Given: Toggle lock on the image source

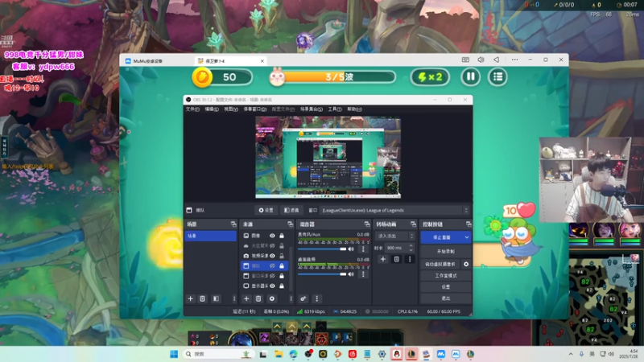Looking at the screenshot, I should pos(281,236).
